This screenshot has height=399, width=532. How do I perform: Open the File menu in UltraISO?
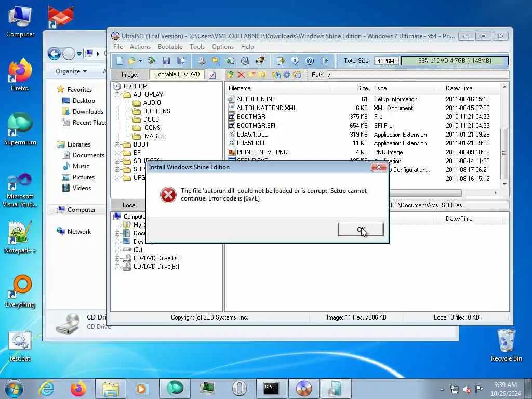point(118,47)
